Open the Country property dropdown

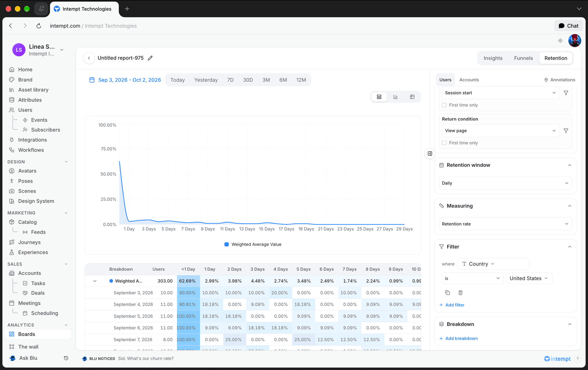[493, 264]
